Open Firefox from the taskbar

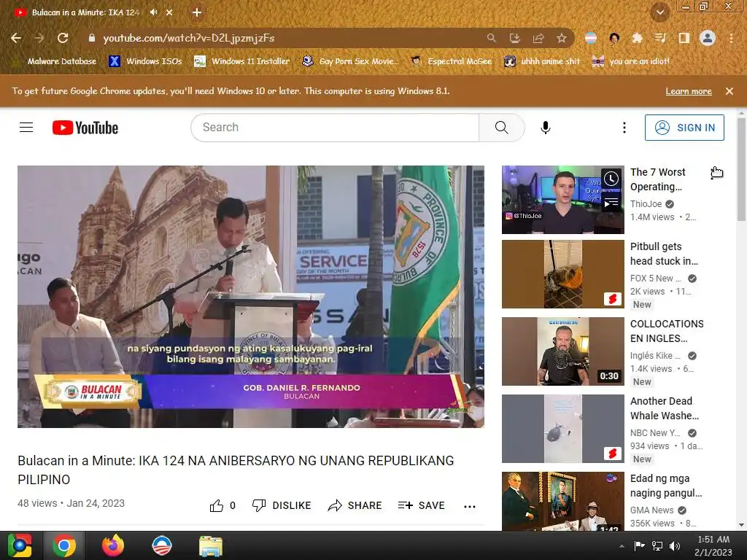(113, 545)
